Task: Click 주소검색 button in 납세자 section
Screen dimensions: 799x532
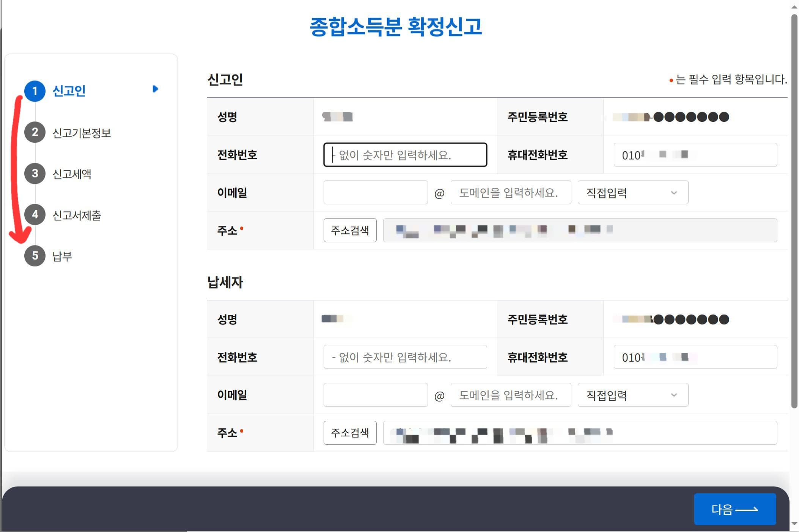Action: [350, 433]
